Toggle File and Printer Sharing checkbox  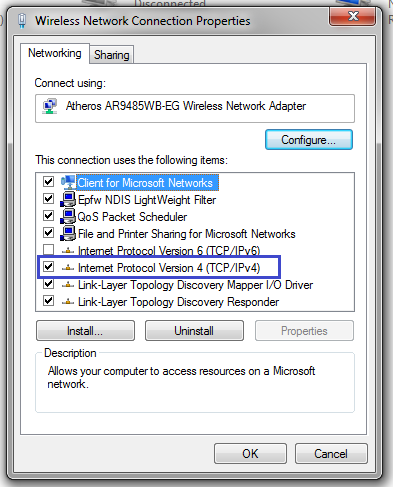pyautogui.click(x=48, y=233)
